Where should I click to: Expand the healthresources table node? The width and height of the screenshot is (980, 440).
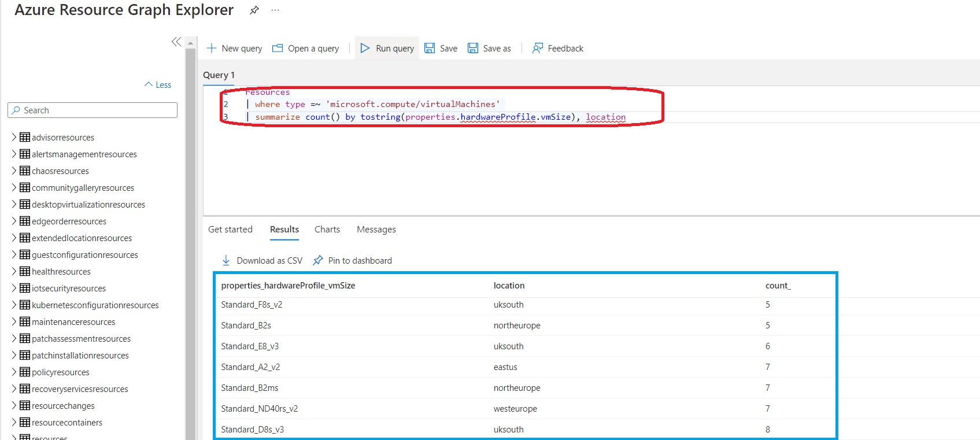pyautogui.click(x=14, y=271)
